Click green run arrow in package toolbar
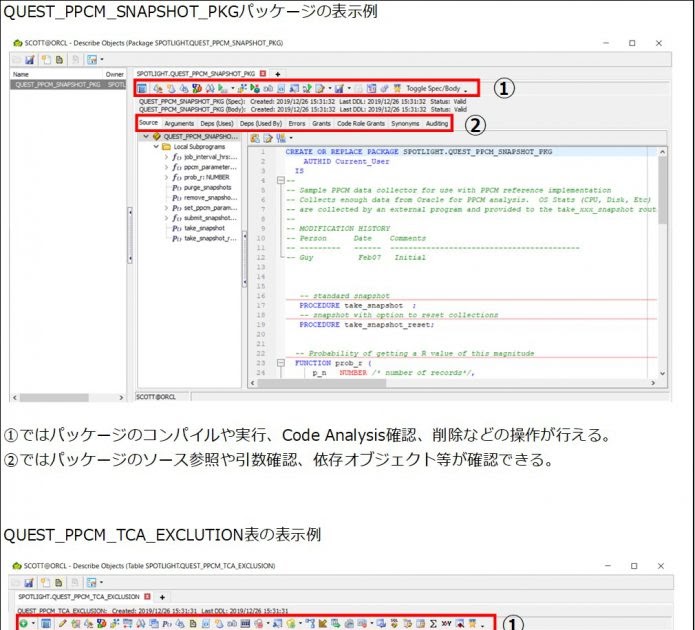695x630 pixels. [x=222, y=88]
